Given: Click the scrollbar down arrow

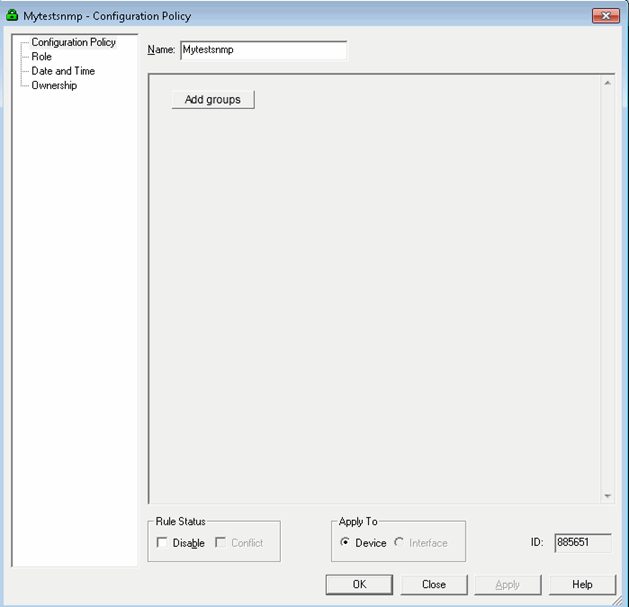Looking at the screenshot, I should coord(607,496).
